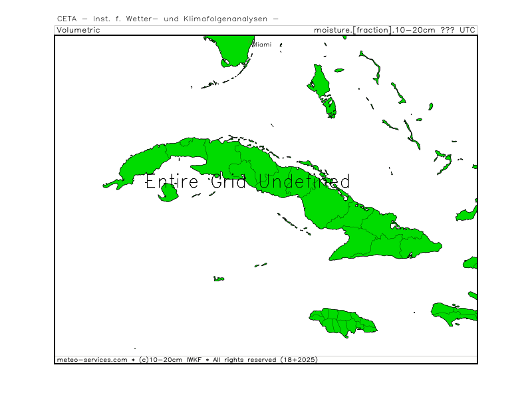Click the CETA institute title text
The width and height of the screenshot is (532, 399).
tap(168, 19)
